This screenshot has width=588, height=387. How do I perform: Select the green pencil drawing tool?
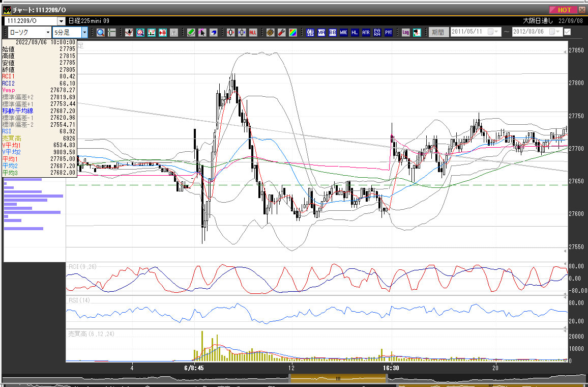pos(191,33)
